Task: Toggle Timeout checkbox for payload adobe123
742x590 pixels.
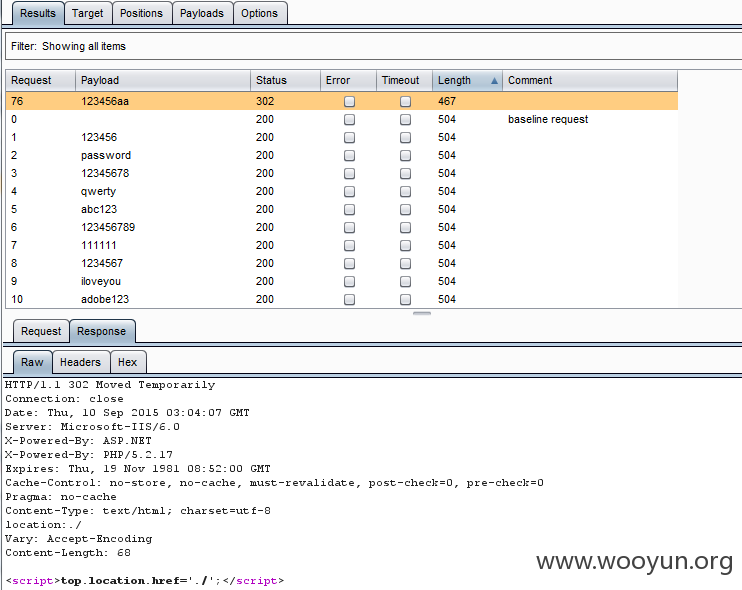Action: [x=405, y=299]
